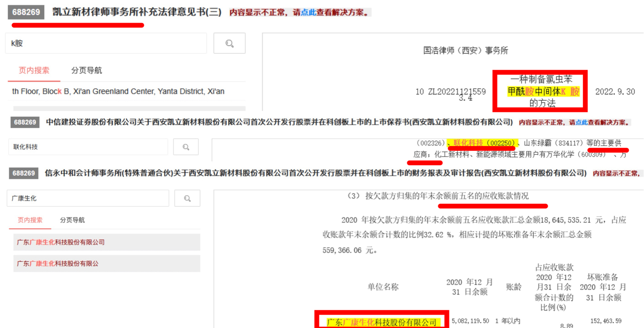Click column header '账龄'
This screenshot has height=328, width=644.
click(x=514, y=287)
